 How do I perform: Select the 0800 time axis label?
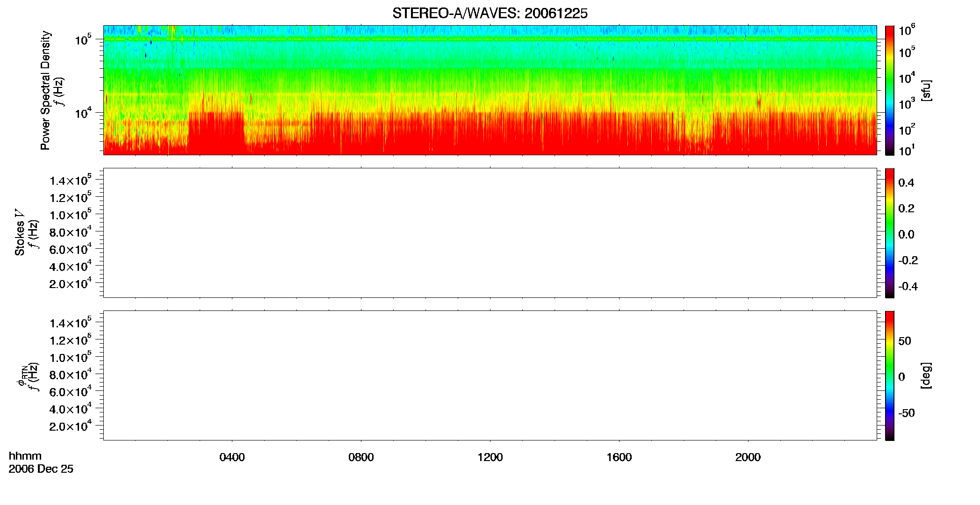[361, 457]
